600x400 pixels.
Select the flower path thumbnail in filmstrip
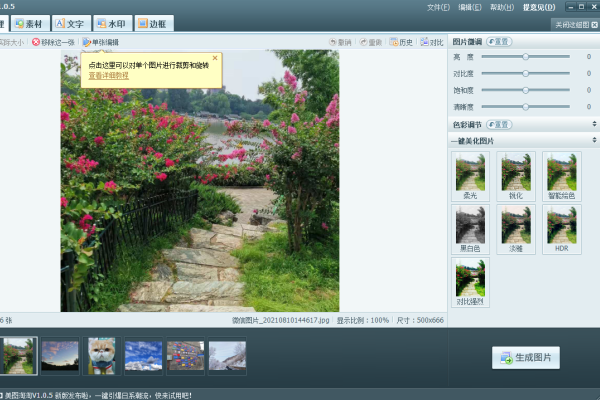pos(18,356)
